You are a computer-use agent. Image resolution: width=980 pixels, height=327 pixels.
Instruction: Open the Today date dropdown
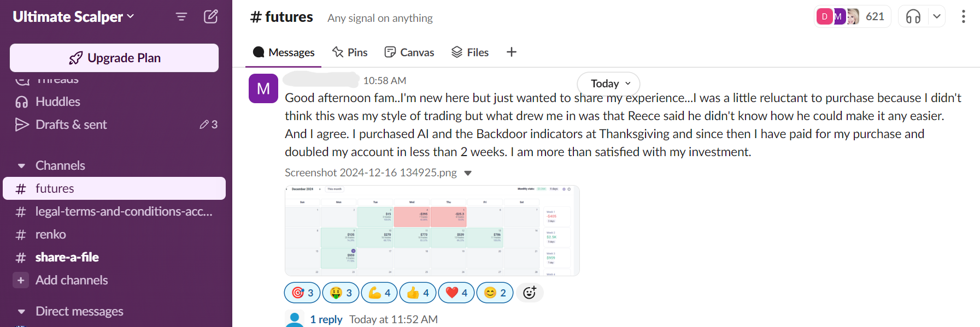coord(608,84)
